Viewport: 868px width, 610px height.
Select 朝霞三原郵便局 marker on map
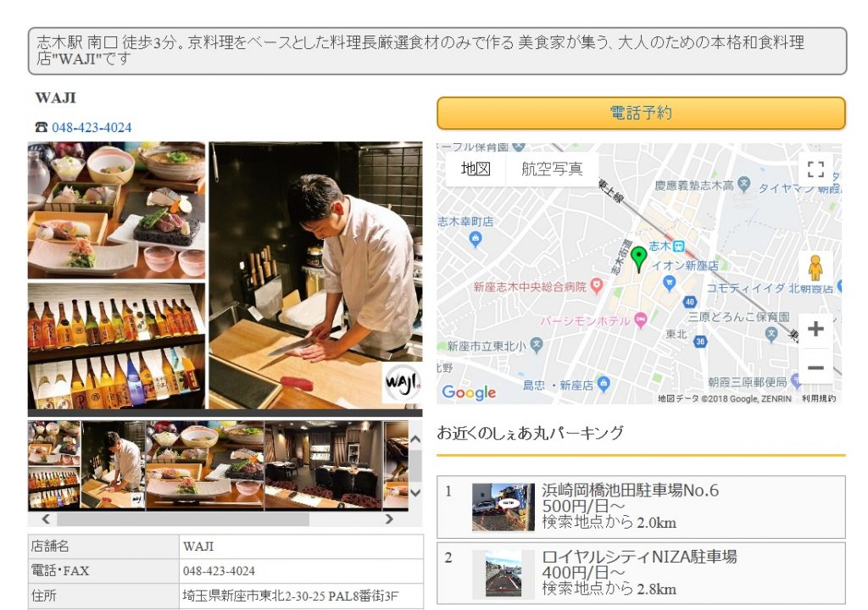click(796, 380)
